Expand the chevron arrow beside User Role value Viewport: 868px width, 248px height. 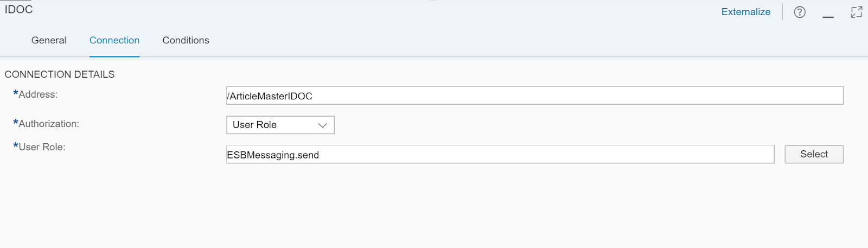coord(322,125)
